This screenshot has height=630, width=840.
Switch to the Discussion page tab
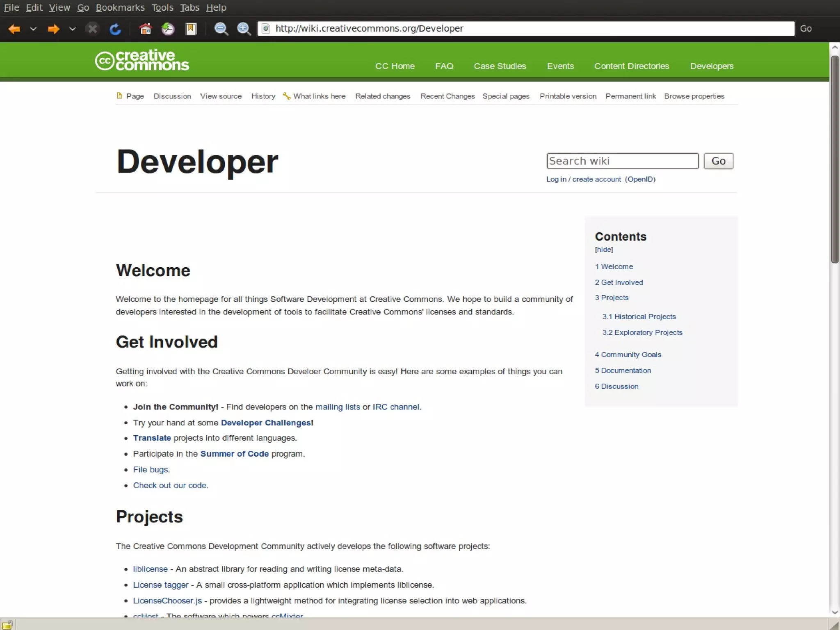pos(172,96)
